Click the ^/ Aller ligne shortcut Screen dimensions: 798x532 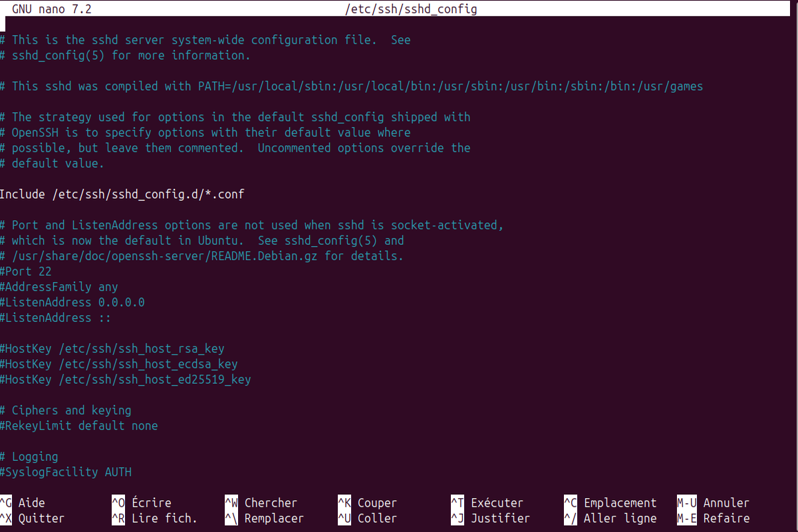point(610,518)
